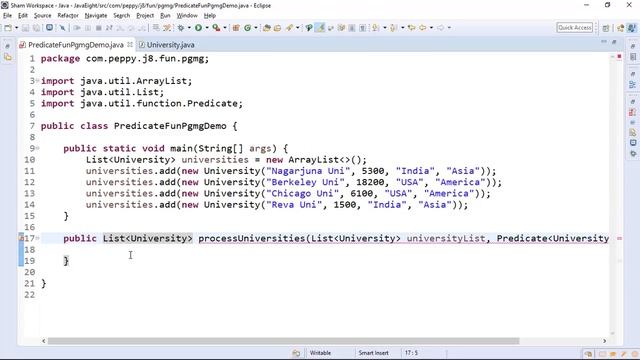Open the Navigate menu
This screenshot has height=360, width=640.
pyautogui.click(x=96, y=16)
